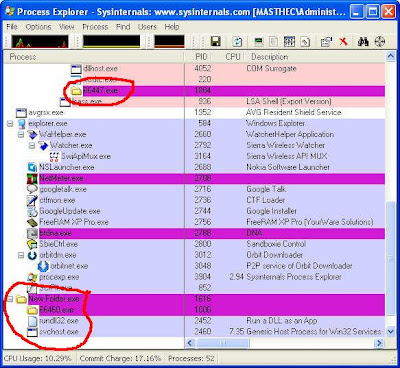Open the View menu
This screenshot has width=400, height=368.
(x=67, y=27)
